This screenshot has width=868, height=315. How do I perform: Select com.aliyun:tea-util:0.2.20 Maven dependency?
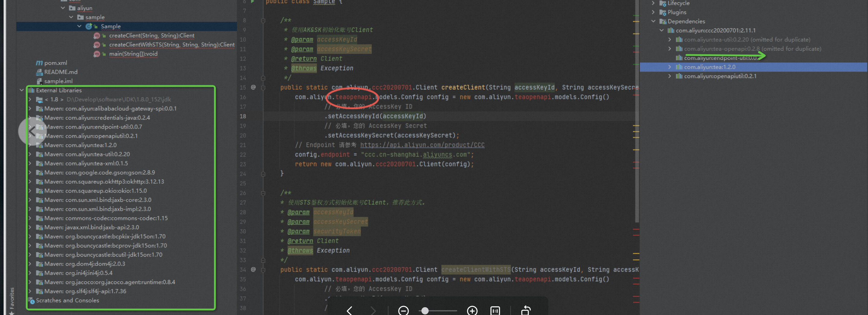pos(747,39)
